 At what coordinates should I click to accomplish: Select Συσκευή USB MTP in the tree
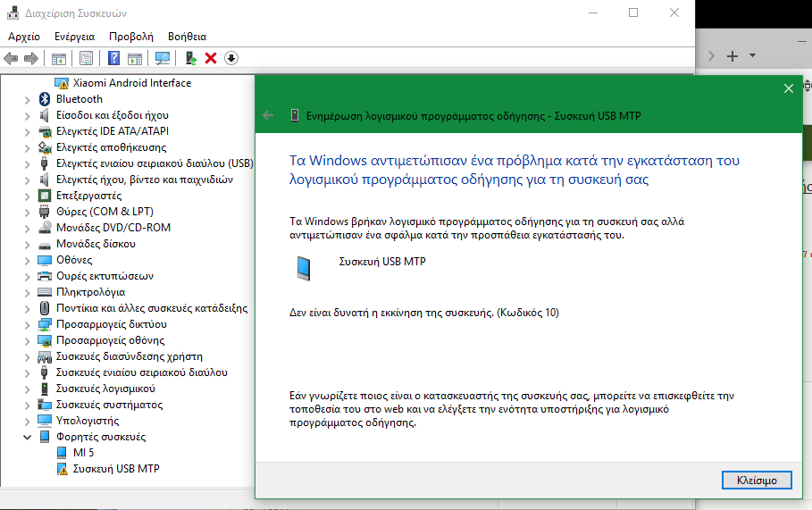pos(116,469)
